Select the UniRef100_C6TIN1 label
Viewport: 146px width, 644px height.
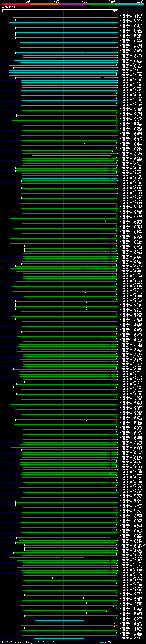click(131, 367)
